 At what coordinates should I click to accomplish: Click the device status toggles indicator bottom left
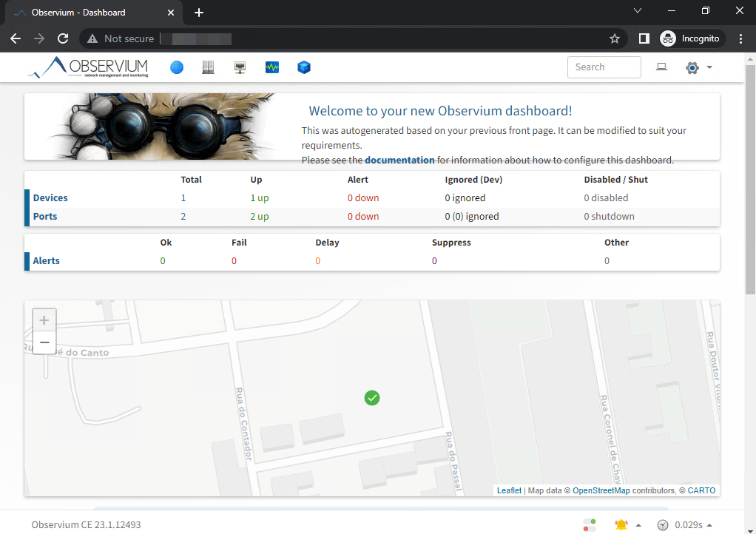[x=590, y=524]
